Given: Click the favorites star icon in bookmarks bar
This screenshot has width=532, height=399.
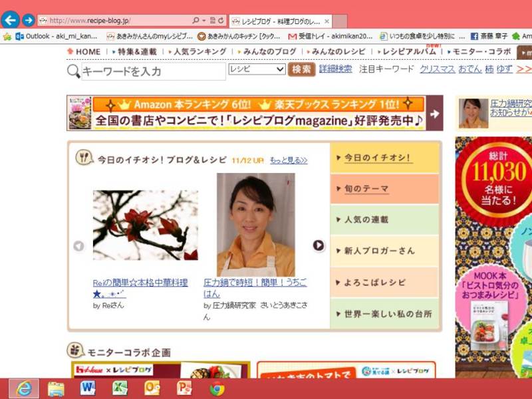Looking at the screenshot, I should (7, 37).
